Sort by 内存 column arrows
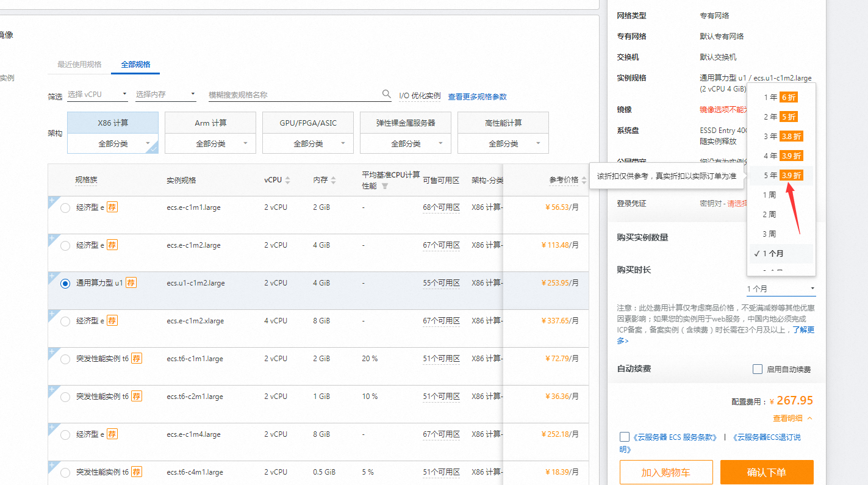 [x=334, y=180]
